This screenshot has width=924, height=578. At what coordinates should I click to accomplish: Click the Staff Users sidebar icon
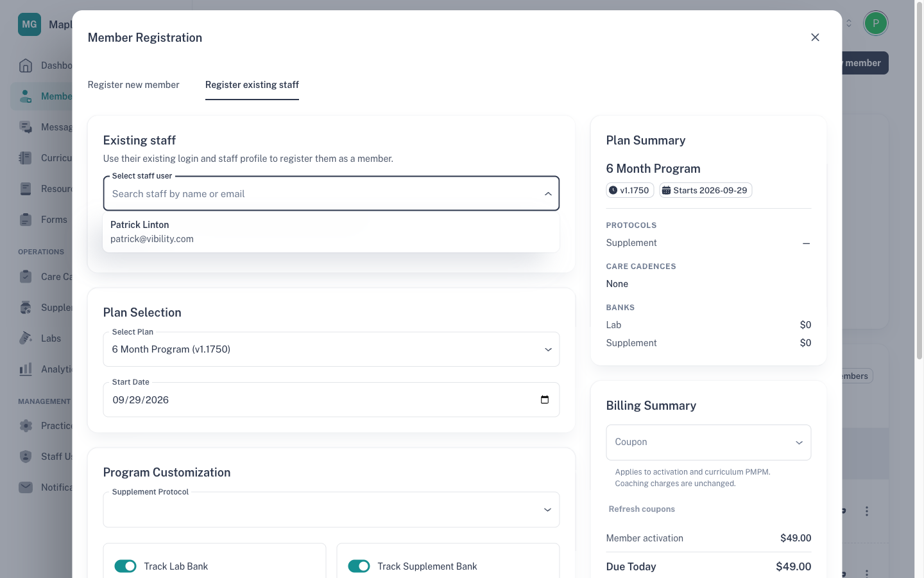click(x=26, y=457)
